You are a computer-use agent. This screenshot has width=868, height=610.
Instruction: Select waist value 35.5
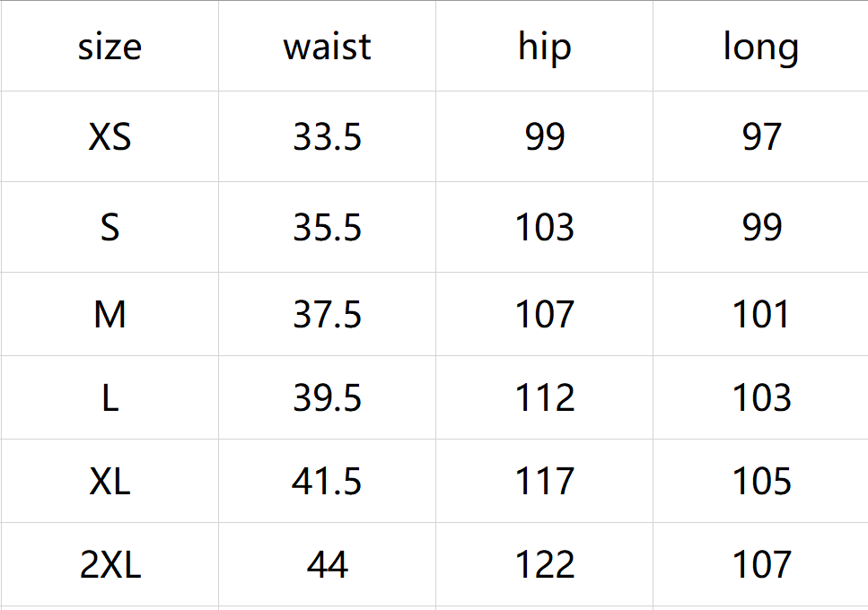[x=327, y=228]
